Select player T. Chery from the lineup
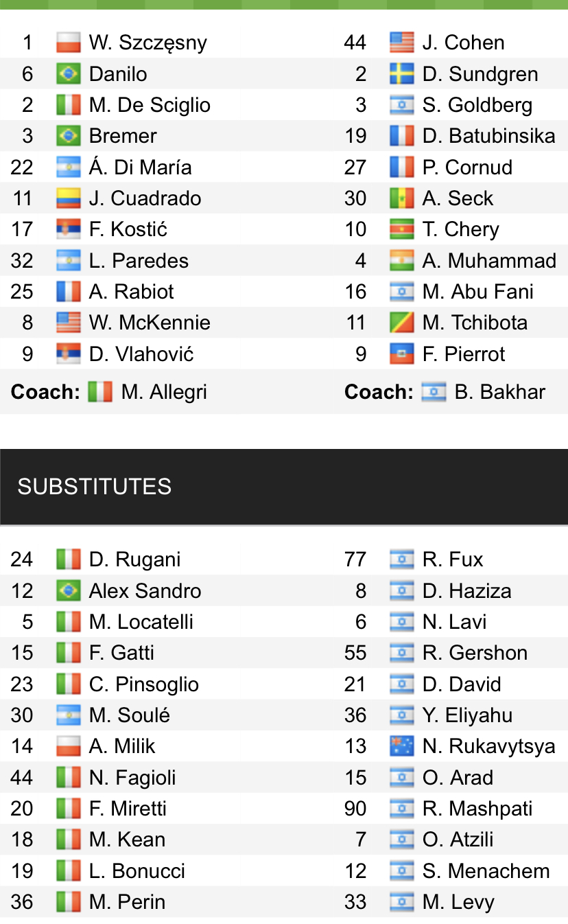The image size is (568, 924). tap(460, 229)
